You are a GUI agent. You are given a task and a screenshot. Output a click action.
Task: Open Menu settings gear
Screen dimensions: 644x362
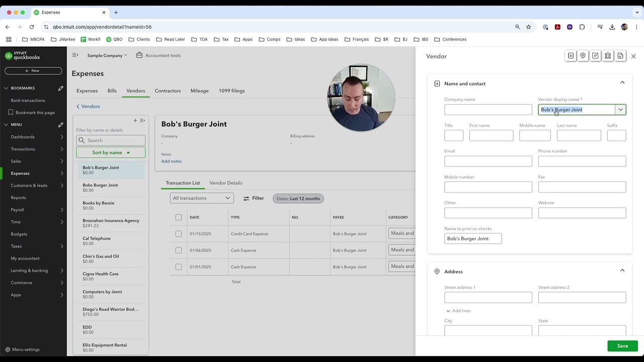(8, 349)
